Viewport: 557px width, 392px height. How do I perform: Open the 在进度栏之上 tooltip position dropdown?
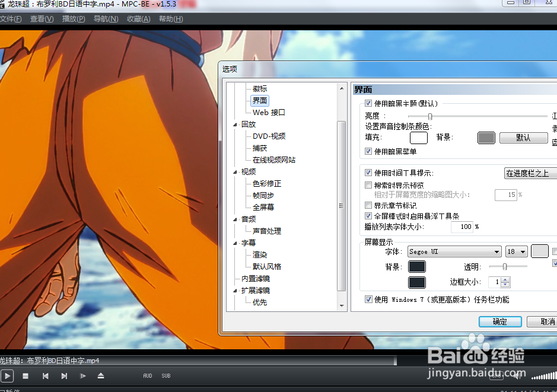pyautogui.click(x=531, y=173)
